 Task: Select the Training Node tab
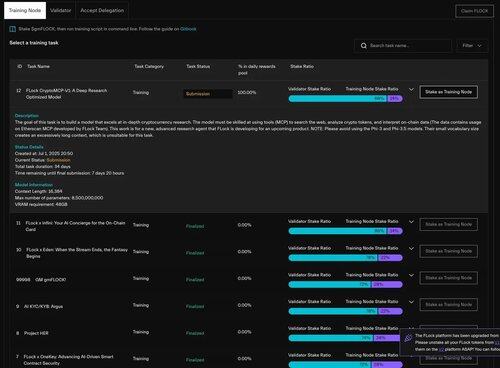click(x=25, y=10)
